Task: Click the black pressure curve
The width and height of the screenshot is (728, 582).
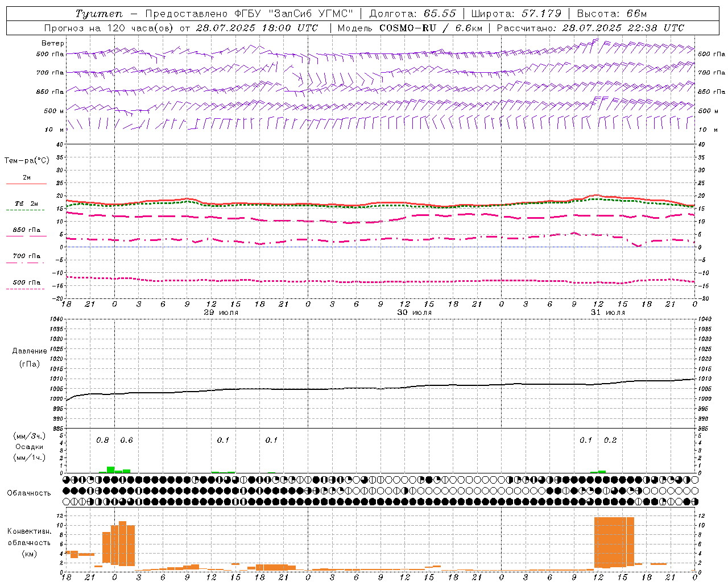Action: 381,389
